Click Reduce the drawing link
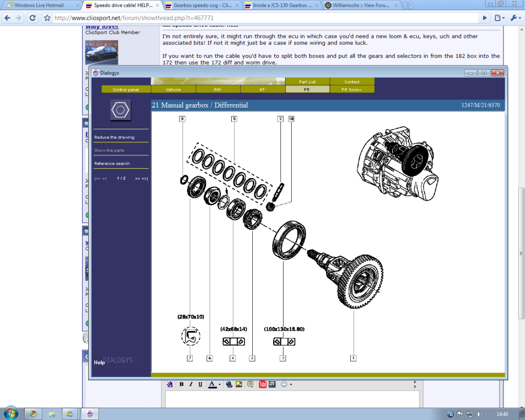 pyautogui.click(x=114, y=137)
